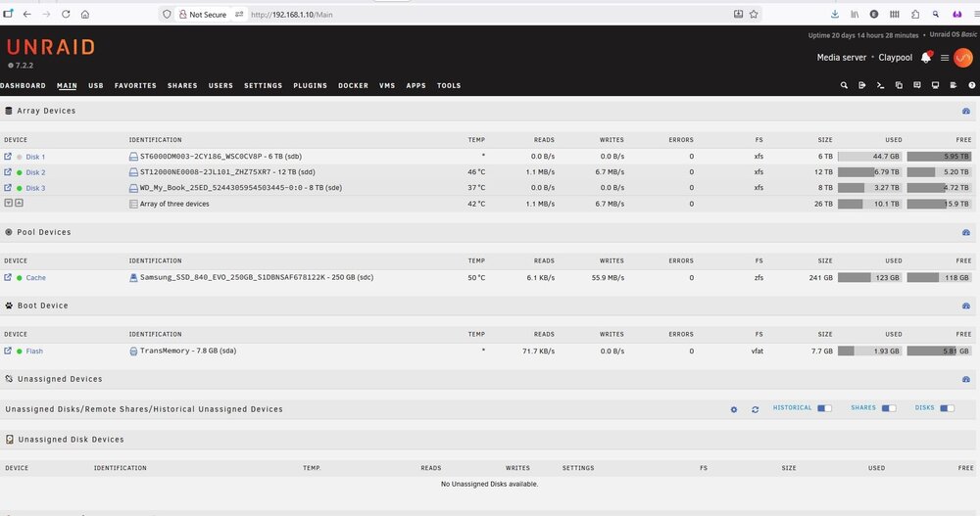Toggle the SHARES switch
This screenshot has width=980, height=516.
point(889,408)
